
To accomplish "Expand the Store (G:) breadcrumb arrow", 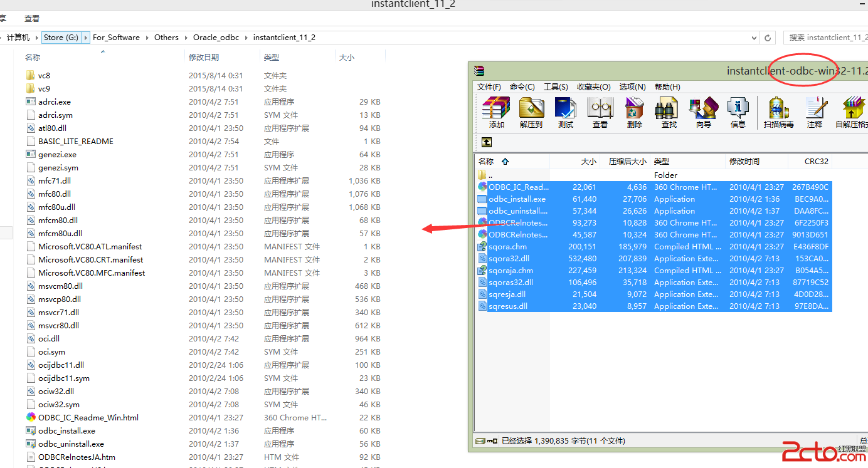I will tap(86, 38).
